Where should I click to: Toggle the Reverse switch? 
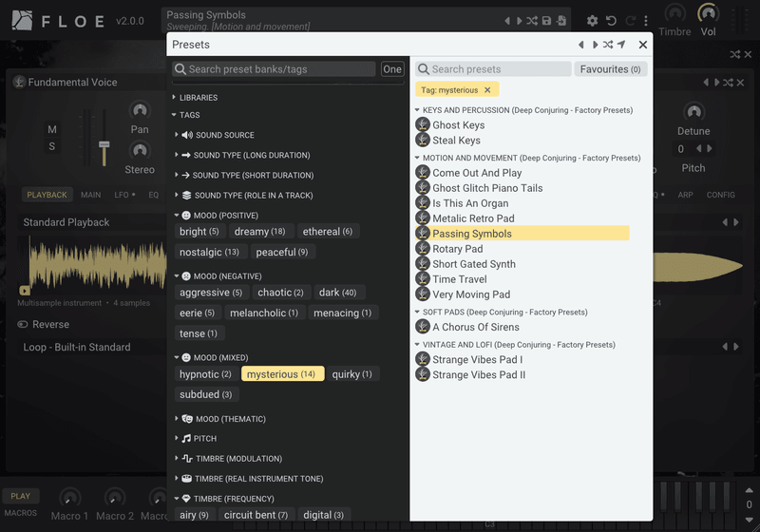(x=23, y=324)
